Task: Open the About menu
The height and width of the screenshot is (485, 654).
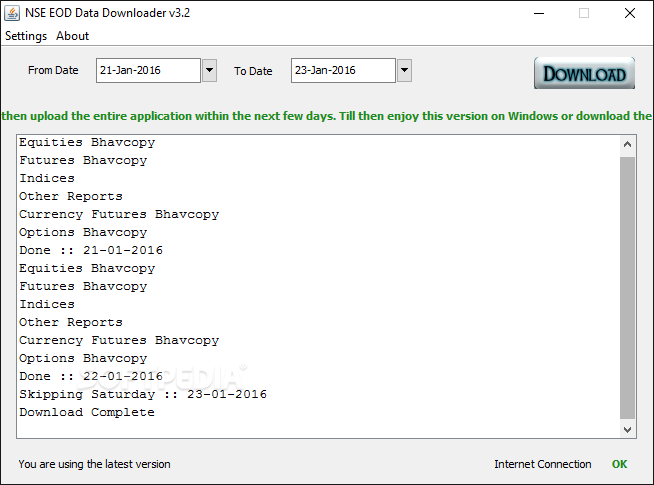Action: click(x=73, y=36)
